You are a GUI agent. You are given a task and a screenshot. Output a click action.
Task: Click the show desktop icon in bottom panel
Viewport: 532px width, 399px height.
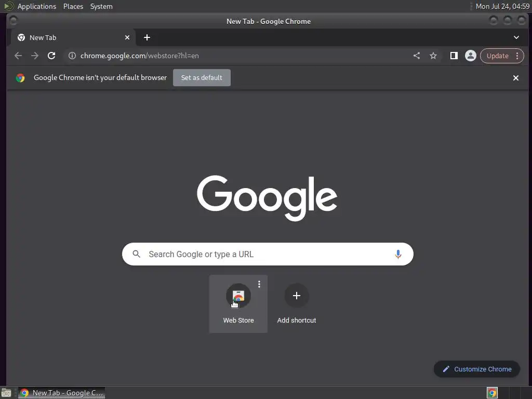point(6,393)
